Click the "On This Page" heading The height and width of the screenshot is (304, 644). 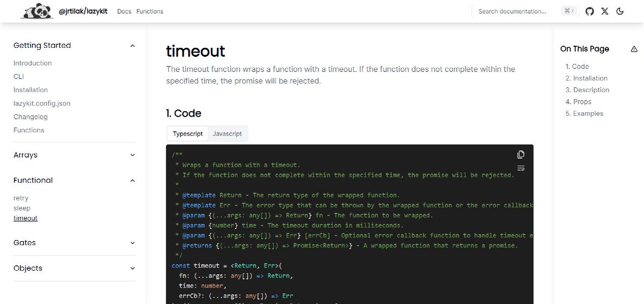[x=584, y=49]
